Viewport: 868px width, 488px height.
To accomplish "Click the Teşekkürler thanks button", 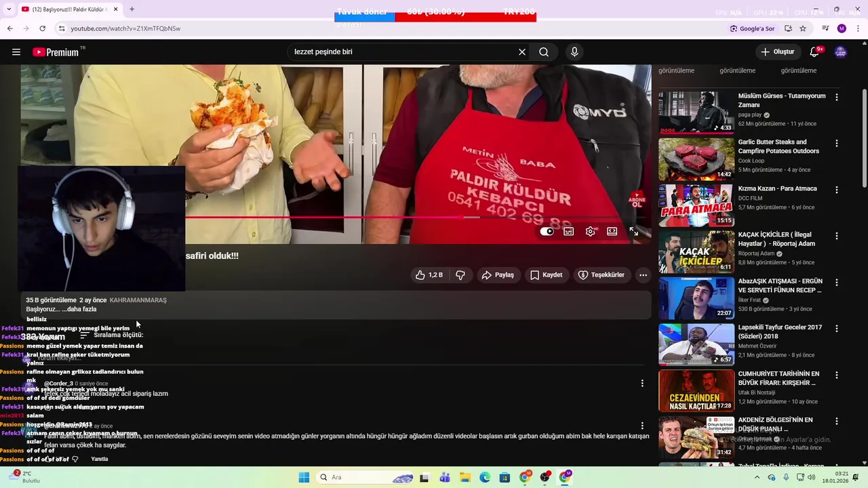I will coord(601,275).
